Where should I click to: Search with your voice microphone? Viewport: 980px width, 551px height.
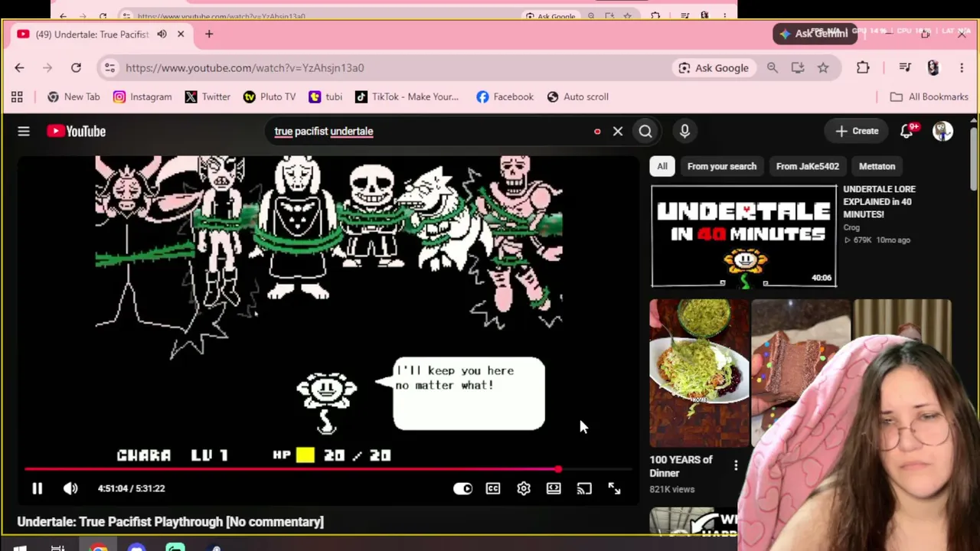pos(684,131)
